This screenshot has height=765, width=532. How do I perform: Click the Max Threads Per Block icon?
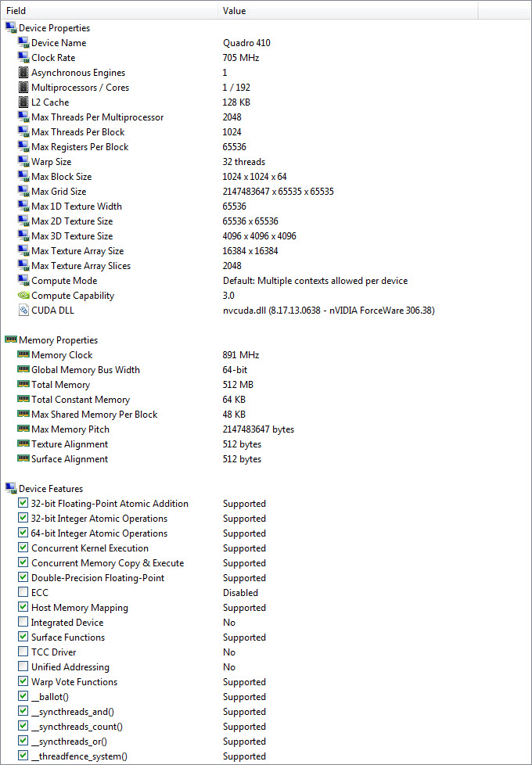[x=23, y=132]
